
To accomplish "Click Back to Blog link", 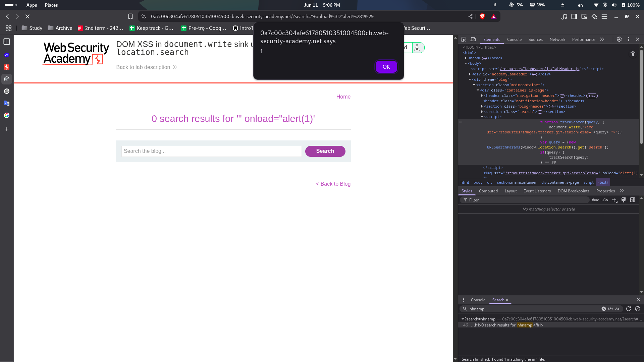I will coord(333,184).
